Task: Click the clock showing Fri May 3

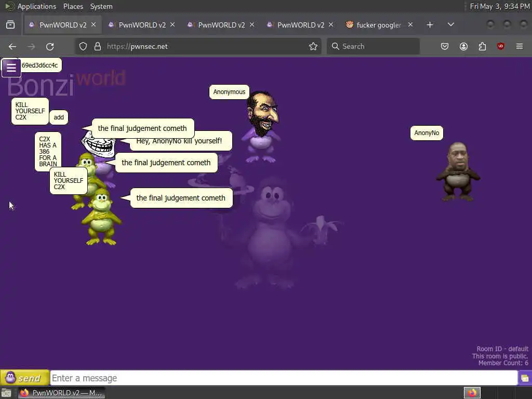Action: pos(499,6)
